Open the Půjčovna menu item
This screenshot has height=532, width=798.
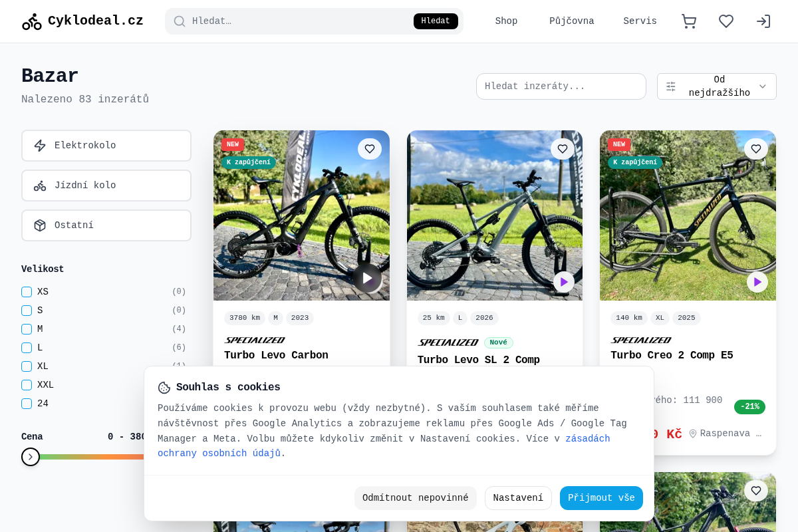click(x=571, y=21)
